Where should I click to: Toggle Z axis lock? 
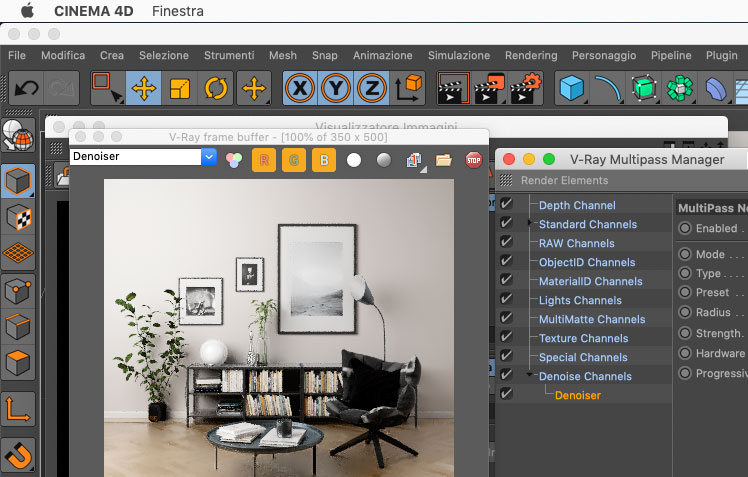point(372,88)
